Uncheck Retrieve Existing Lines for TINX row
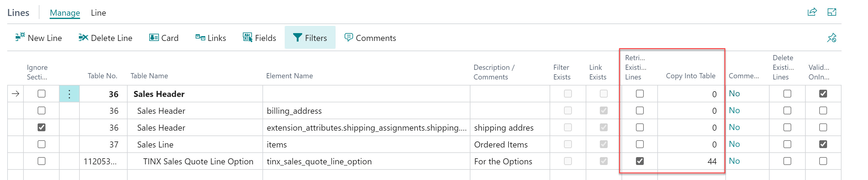This screenshot has height=180, width=868. (x=640, y=161)
